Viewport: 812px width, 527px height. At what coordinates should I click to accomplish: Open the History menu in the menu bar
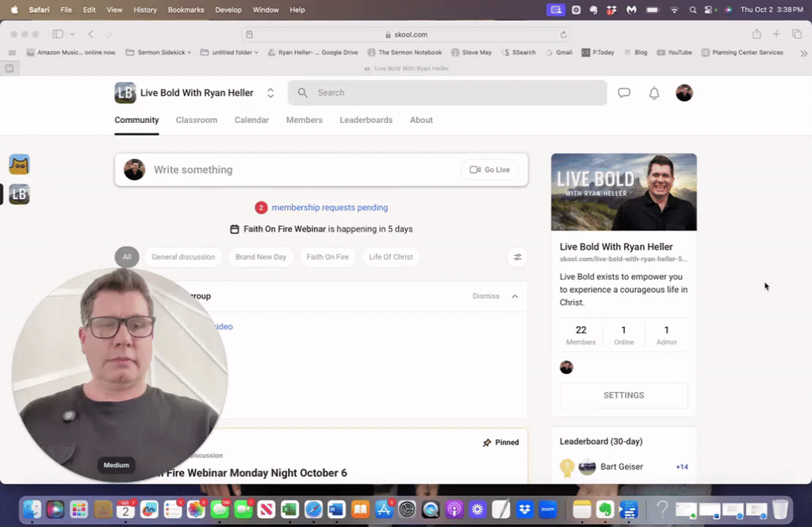point(144,10)
